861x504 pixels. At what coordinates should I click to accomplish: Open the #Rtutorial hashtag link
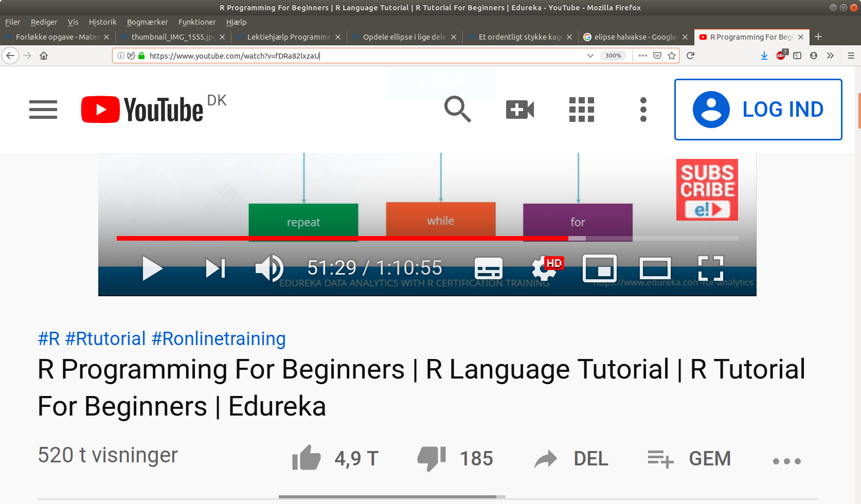[105, 339]
